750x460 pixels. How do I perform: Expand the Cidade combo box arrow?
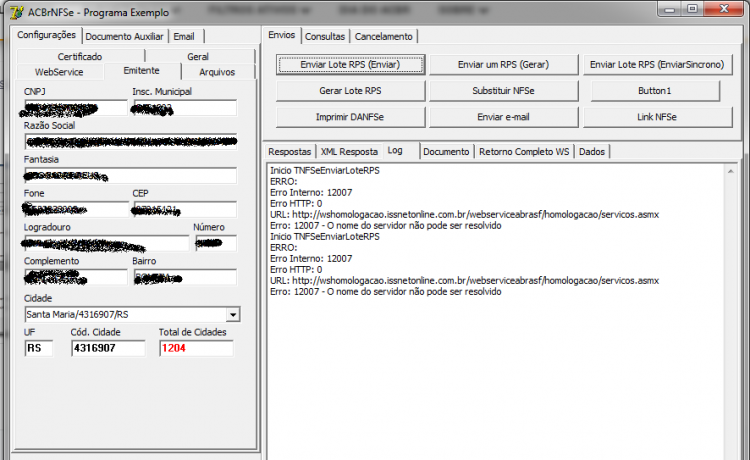tap(233, 315)
